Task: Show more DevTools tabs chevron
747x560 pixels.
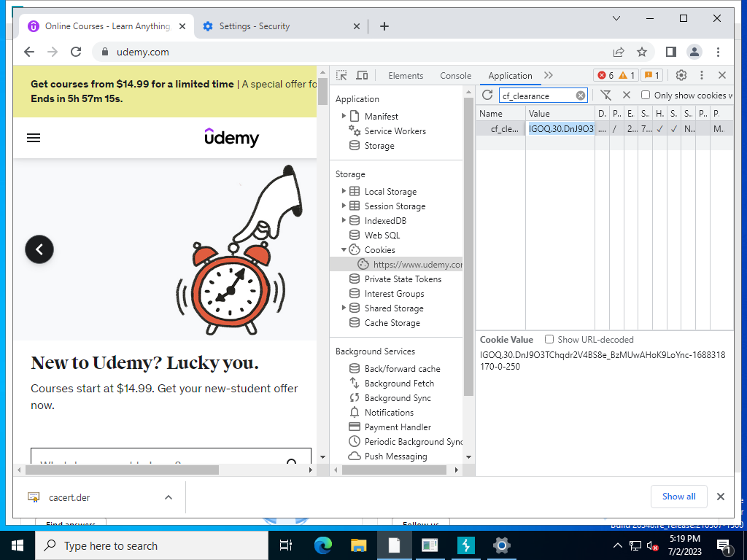Action: [x=549, y=76]
